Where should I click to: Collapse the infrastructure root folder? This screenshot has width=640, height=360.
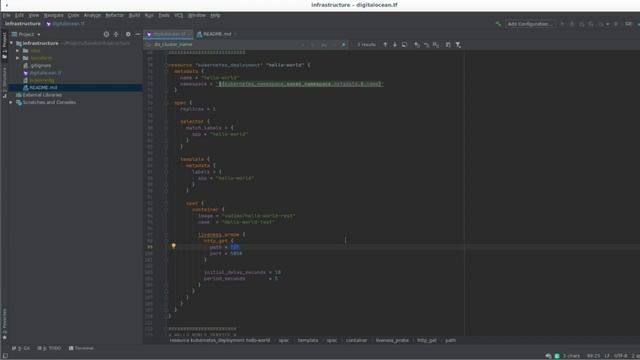pos(11,43)
